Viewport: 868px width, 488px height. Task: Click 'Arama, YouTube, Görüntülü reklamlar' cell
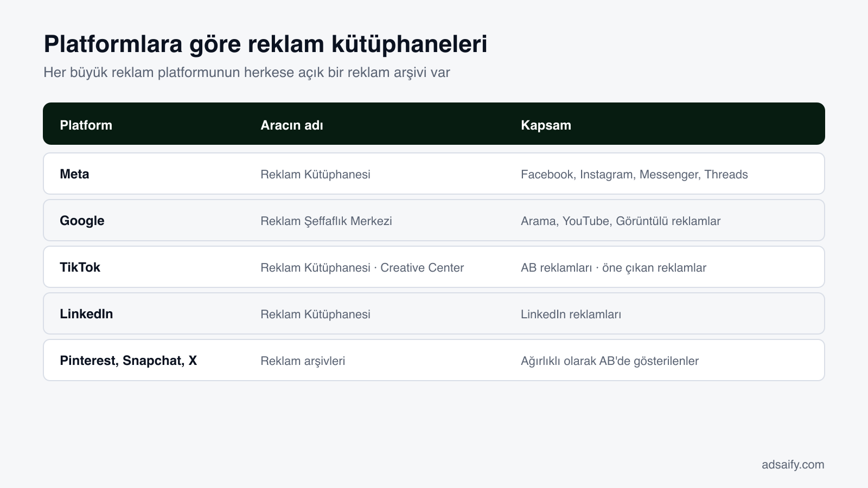click(621, 221)
